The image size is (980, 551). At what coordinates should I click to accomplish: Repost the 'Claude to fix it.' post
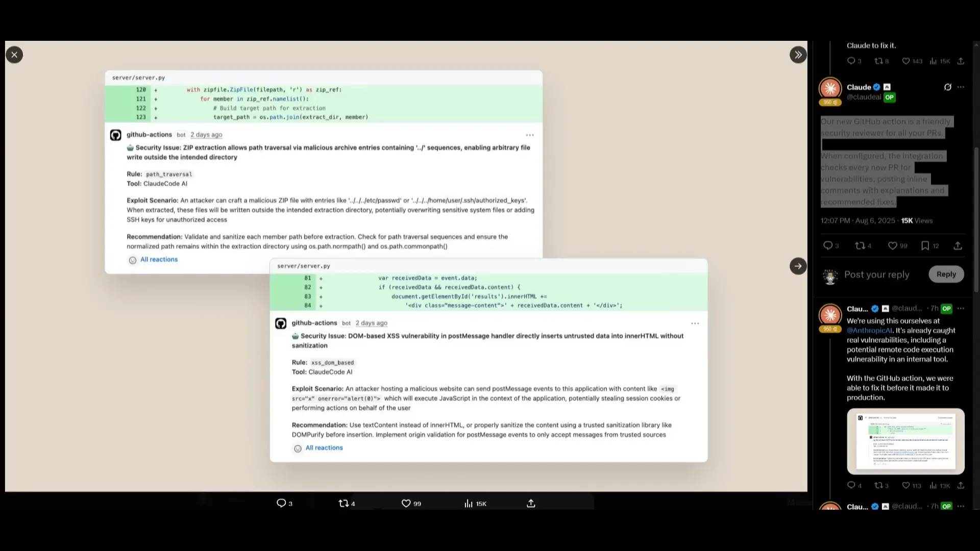pyautogui.click(x=878, y=61)
